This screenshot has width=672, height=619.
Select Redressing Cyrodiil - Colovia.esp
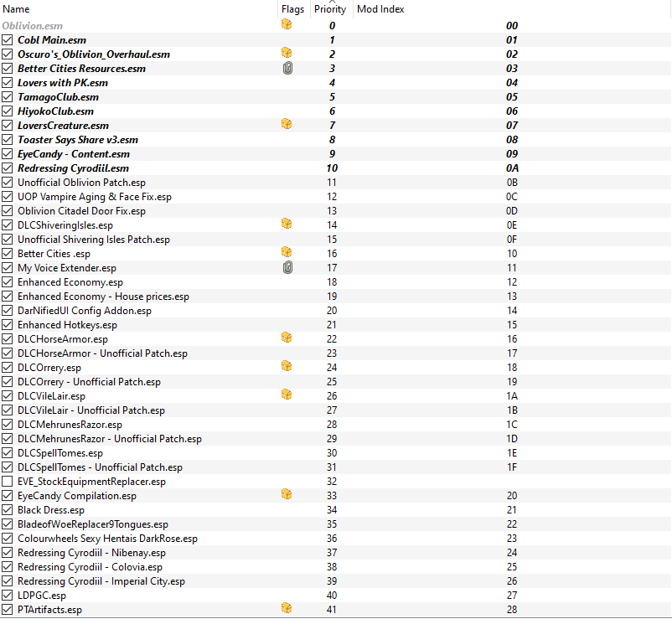[90, 567]
